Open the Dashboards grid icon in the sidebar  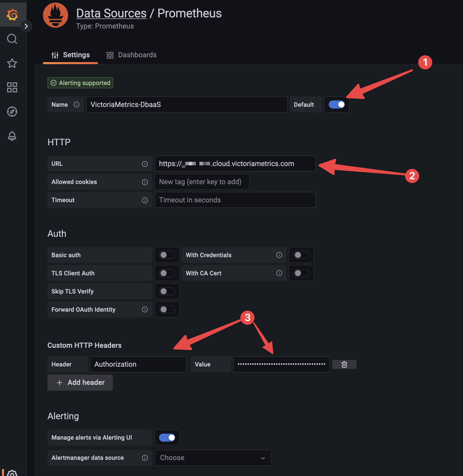[12, 87]
